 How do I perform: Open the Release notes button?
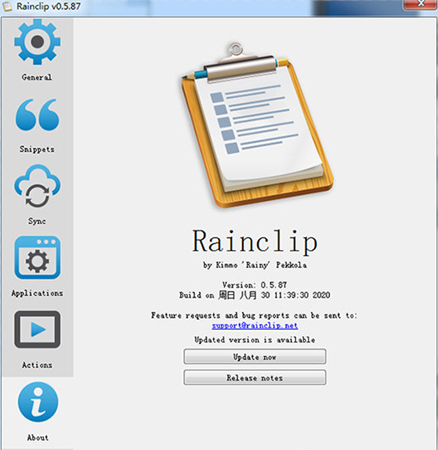tap(255, 378)
